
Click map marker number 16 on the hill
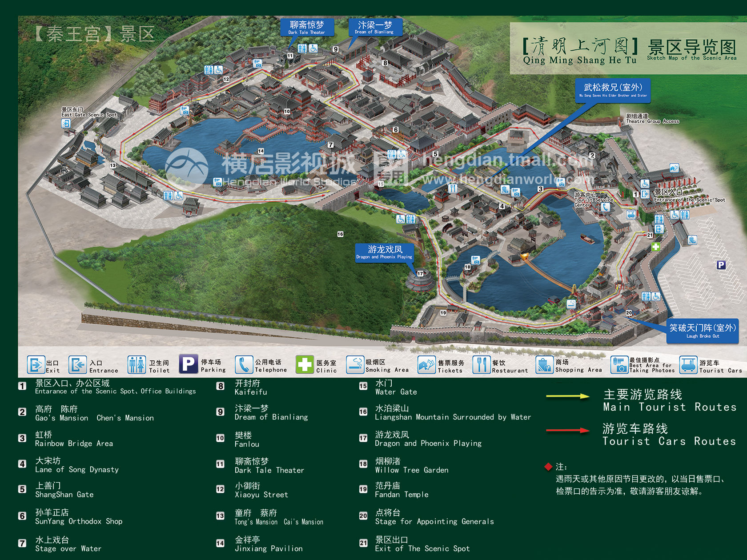[340, 234]
